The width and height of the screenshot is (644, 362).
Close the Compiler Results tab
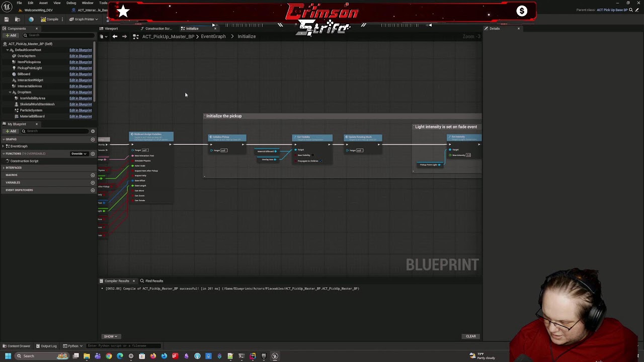click(x=133, y=281)
